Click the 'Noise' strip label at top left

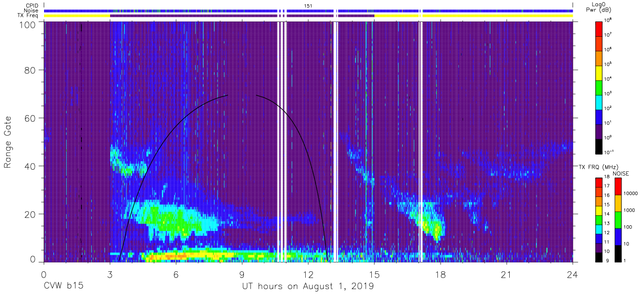pos(31,10)
